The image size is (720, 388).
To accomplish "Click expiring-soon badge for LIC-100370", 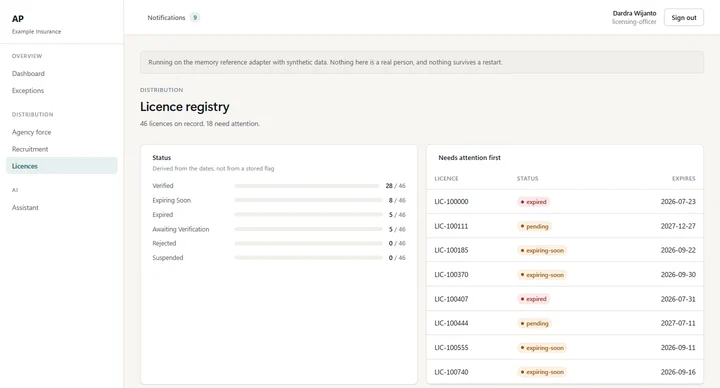I will pos(542,275).
